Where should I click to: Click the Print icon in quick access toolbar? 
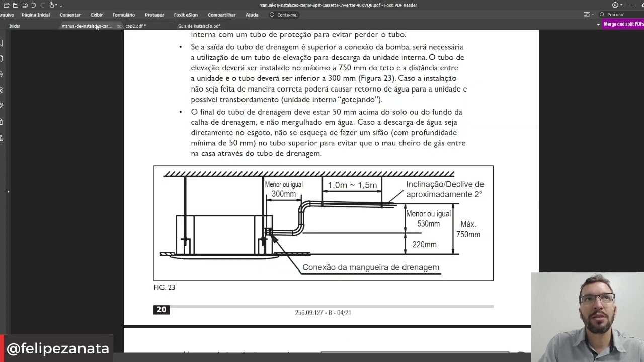click(x=25, y=5)
